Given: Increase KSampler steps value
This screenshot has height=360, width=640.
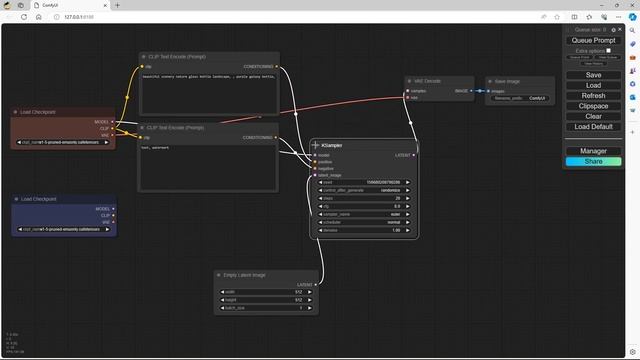Looking at the screenshot, I should (x=407, y=198).
